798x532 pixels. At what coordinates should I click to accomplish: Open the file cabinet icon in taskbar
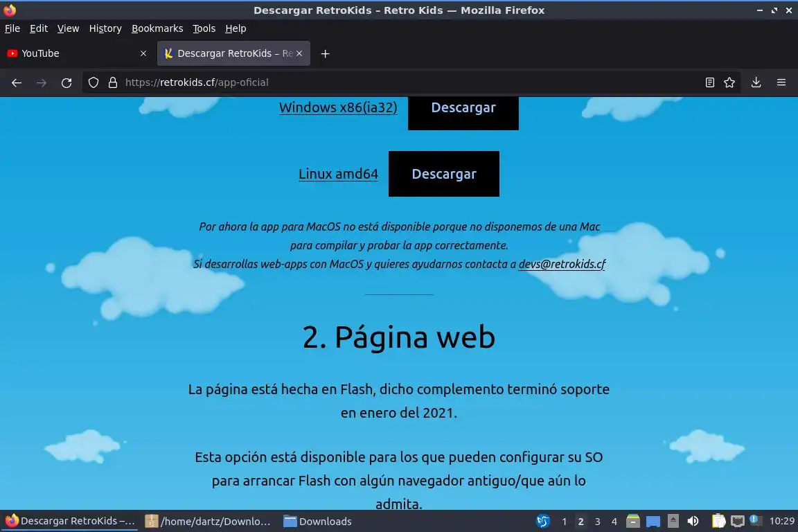click(x=632, y=522)
